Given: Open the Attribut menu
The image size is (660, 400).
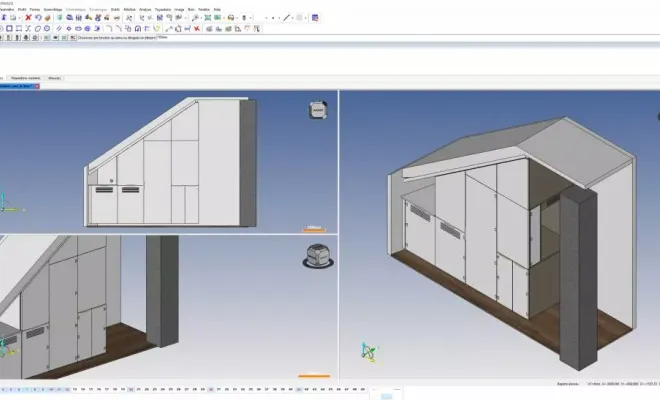Looking at the screenshot, I should (129, 9).
